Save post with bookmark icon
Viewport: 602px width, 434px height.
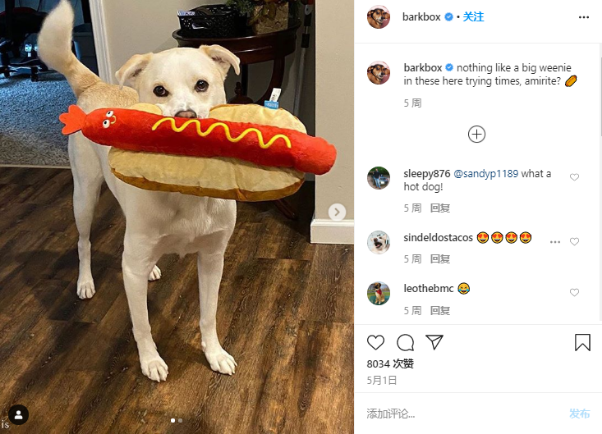point(582,342)
